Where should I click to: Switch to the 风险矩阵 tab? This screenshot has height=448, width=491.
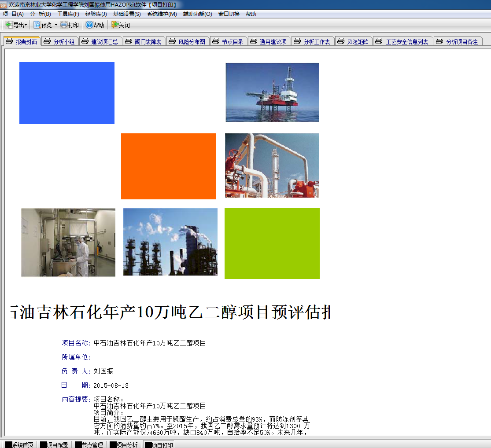point(354,41)
